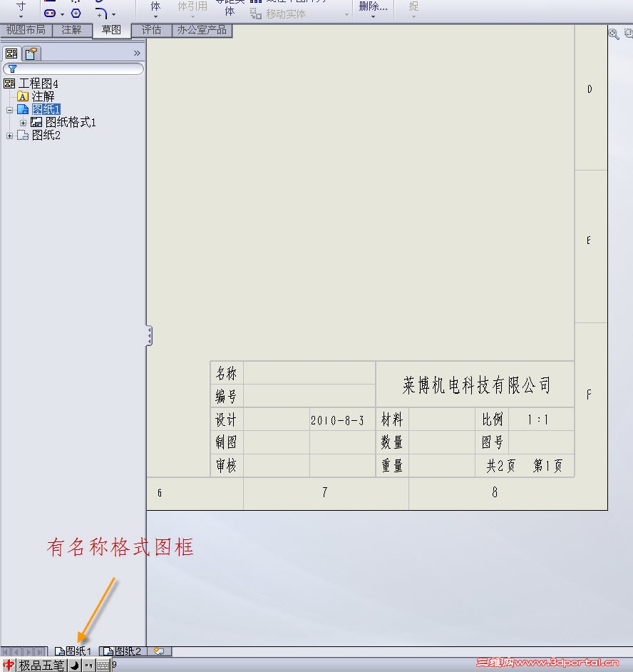Open the IME soft keyboard icon

click(103, 665)
